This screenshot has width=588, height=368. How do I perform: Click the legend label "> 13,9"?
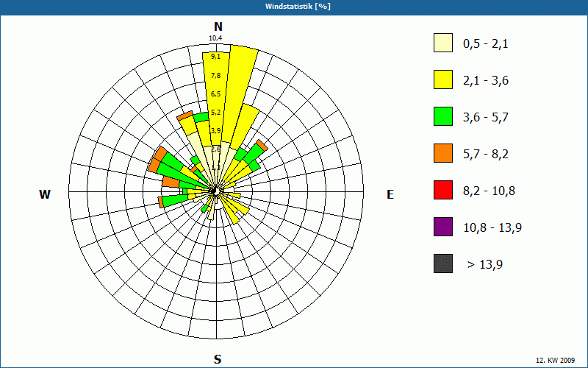[485, 265]
